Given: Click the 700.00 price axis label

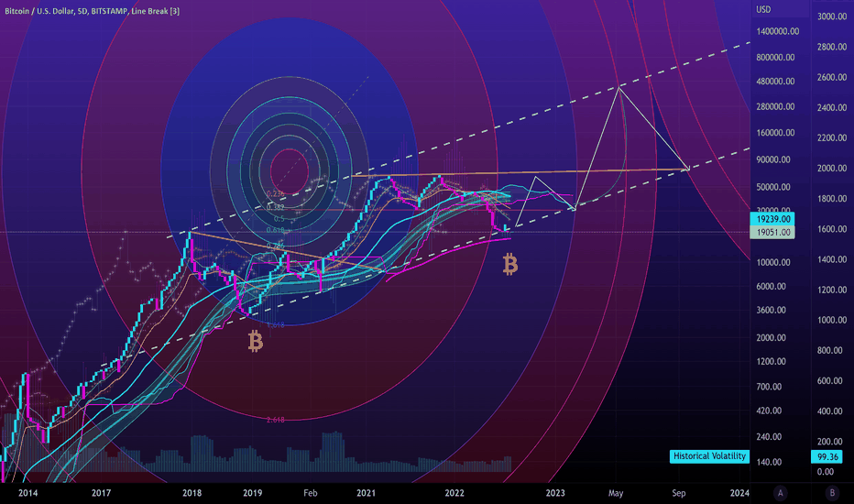Looking at the screenshot, I should point(769,387).
